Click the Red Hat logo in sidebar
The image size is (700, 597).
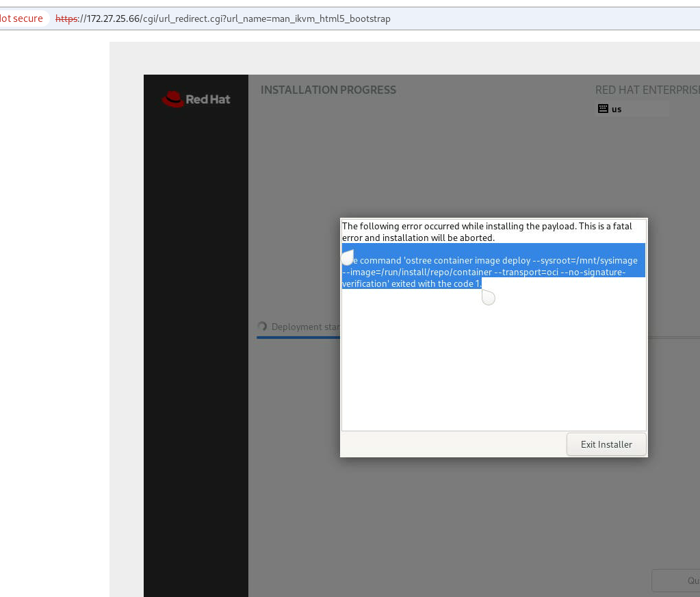pos(196,99)
